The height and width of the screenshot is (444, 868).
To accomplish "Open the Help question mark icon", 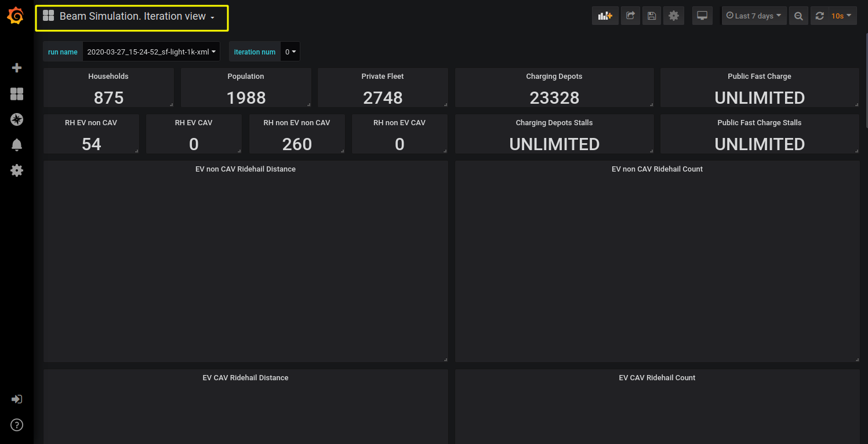I will click(17, 425).
